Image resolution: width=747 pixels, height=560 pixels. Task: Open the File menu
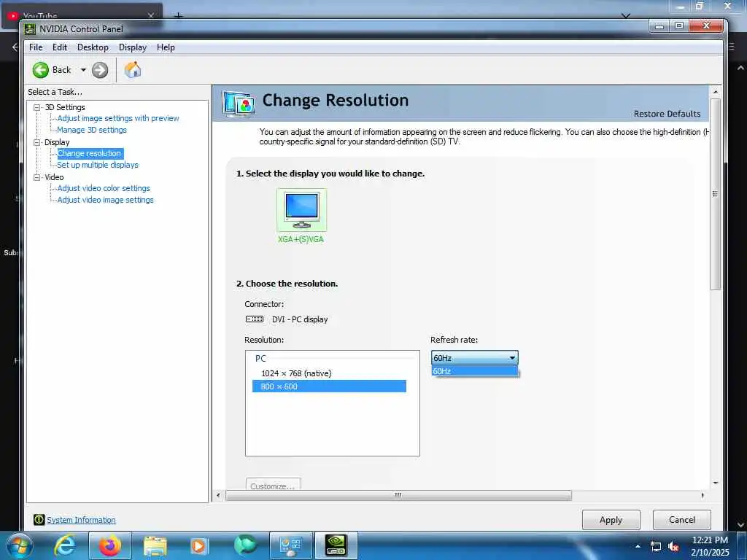click(36, 47)
